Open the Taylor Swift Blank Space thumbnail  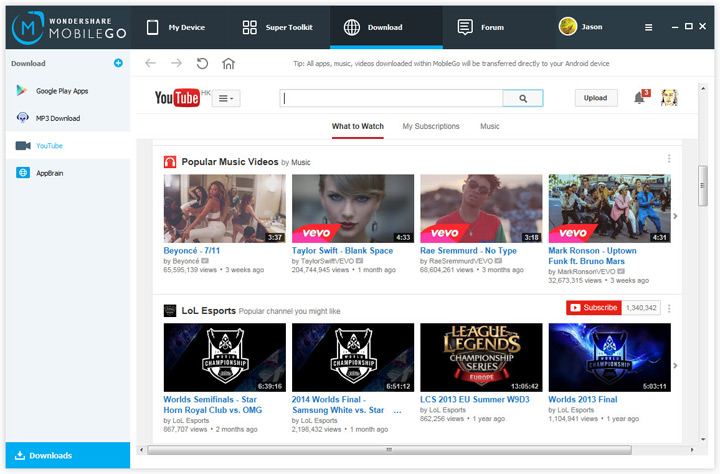pos(353,209)
